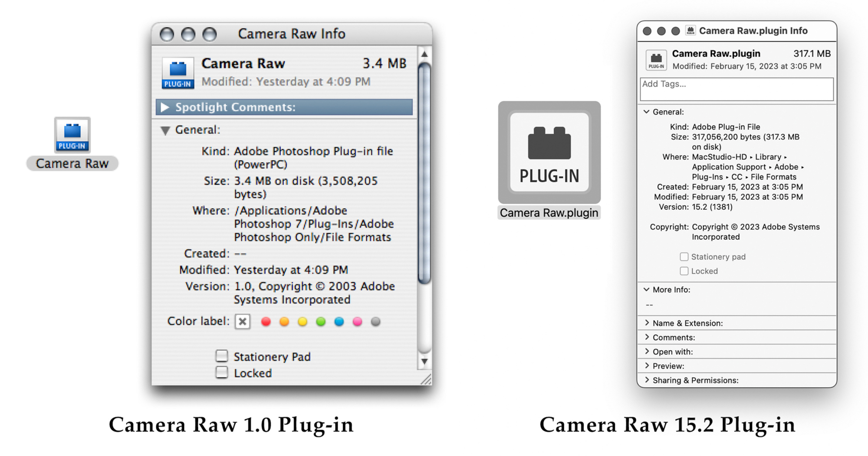This screenshot has height=456, width=868.
Task: Click the large gray Camera Raw.plugin file icon
Action: 549,152
